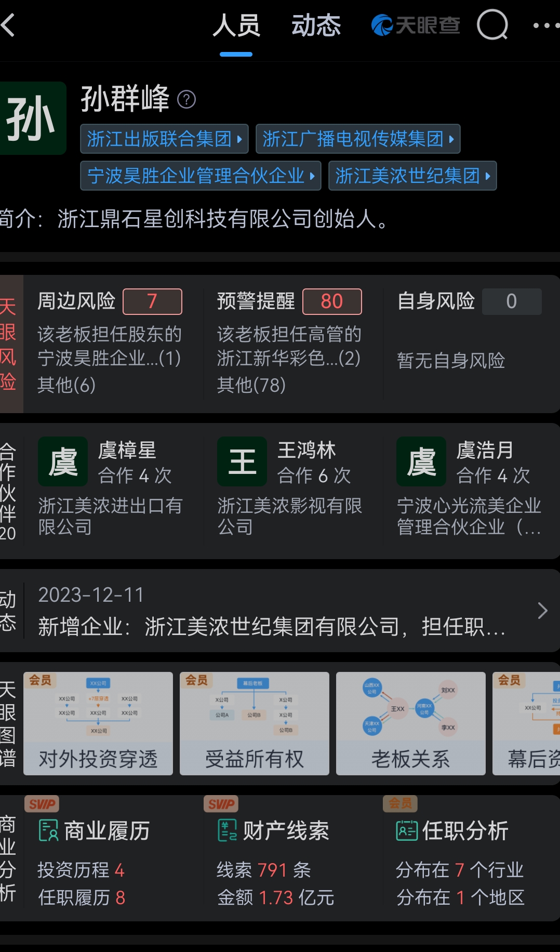
Task: Open 老板关系 graph thumbnail
Action: click(411, 723)
